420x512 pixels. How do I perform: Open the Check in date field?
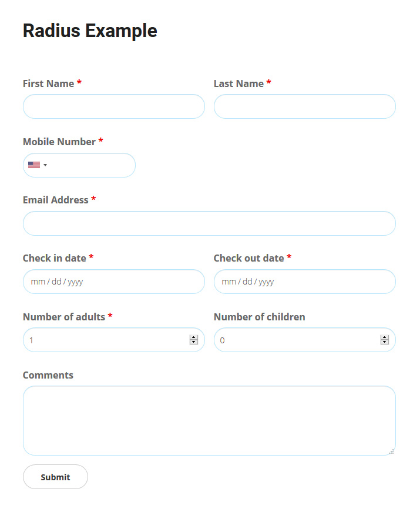click(113, 282)
